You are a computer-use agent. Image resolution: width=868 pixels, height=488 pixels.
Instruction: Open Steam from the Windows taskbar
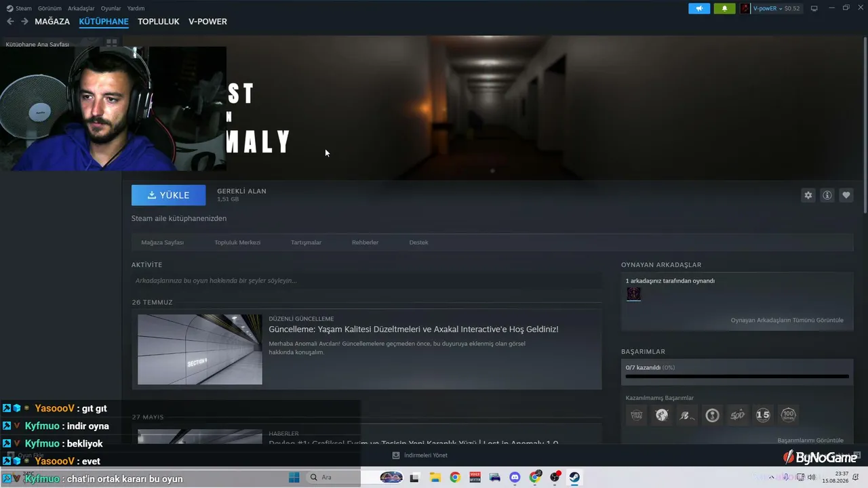pos(575,477)
